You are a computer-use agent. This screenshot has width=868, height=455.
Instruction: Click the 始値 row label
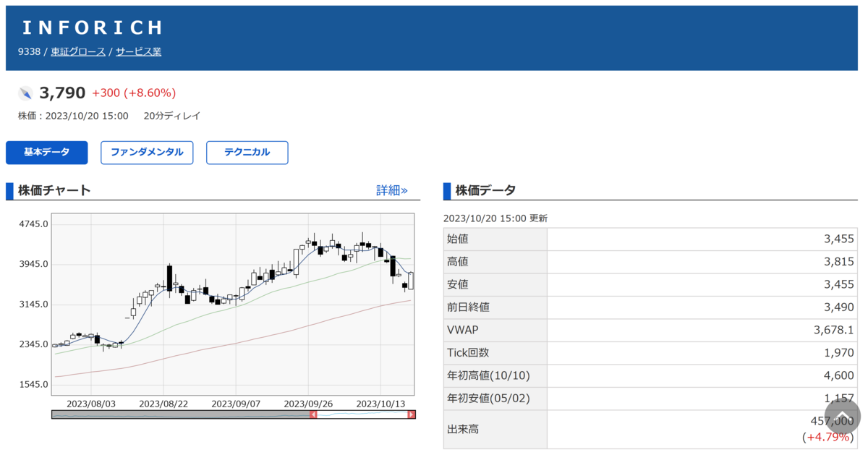458,239
